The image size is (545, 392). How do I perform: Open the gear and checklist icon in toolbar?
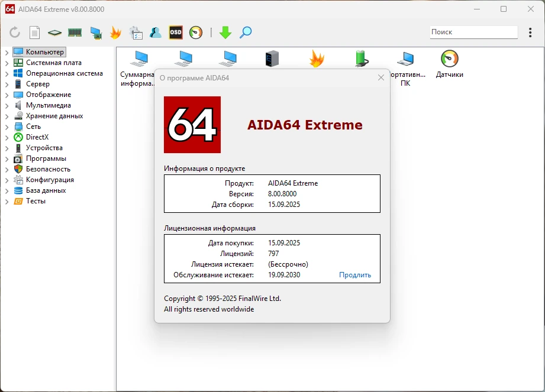click(x=136, y=33)
